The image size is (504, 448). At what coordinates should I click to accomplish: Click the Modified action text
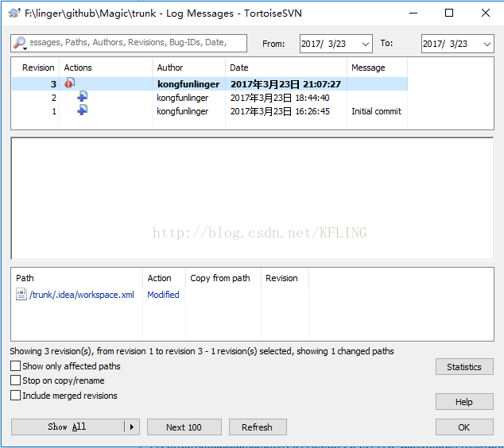coord(163,295)
